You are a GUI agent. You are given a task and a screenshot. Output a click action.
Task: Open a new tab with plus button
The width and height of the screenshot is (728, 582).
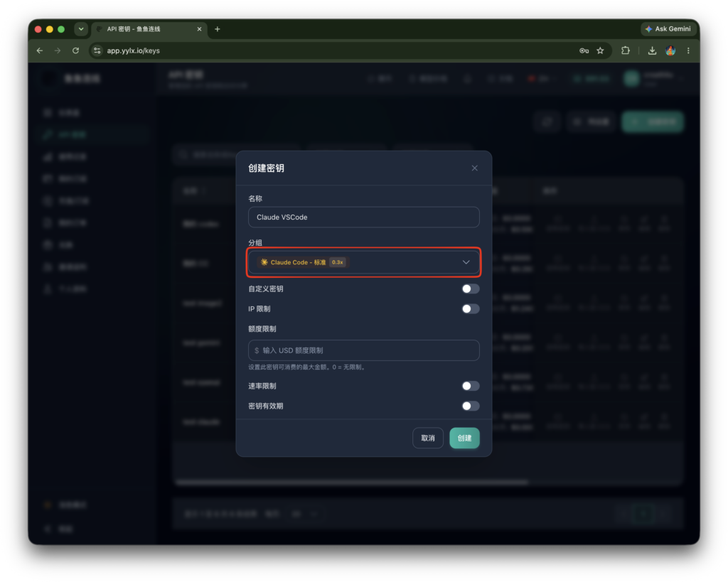point(218,28)
